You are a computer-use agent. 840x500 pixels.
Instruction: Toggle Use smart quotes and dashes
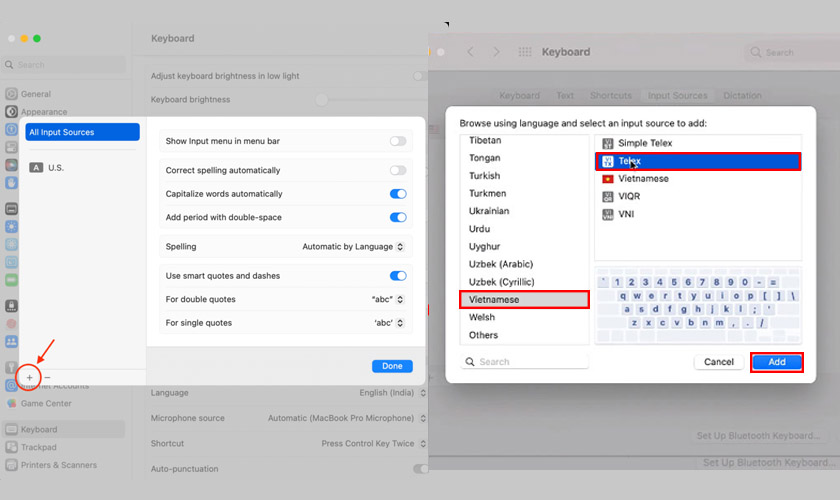(398, 276)
